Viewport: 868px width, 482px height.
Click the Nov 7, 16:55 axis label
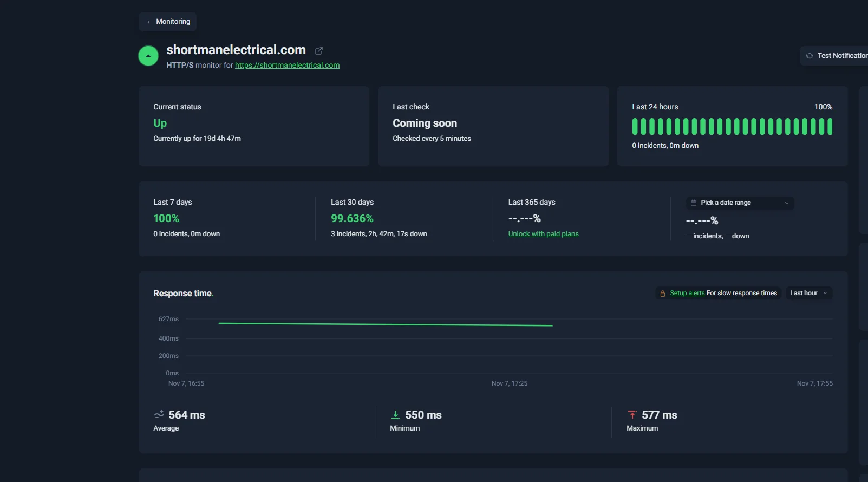tap(186, 383)
